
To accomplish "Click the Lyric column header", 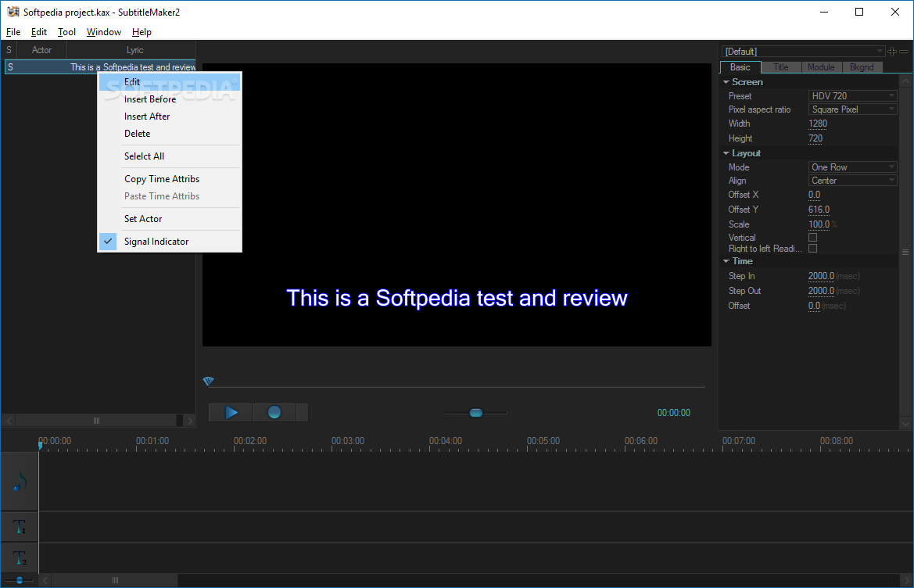I will pyautogui.click(x=135, y=50).
